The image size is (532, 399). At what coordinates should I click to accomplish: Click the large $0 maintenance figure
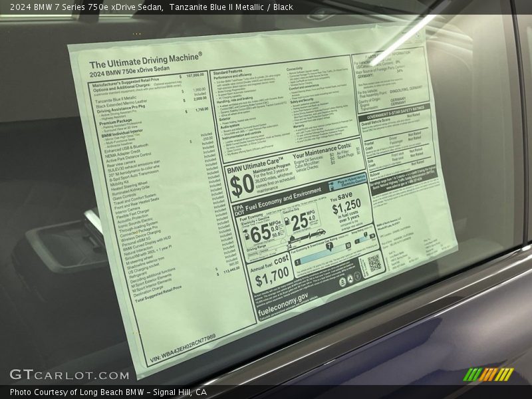point(241,186)
